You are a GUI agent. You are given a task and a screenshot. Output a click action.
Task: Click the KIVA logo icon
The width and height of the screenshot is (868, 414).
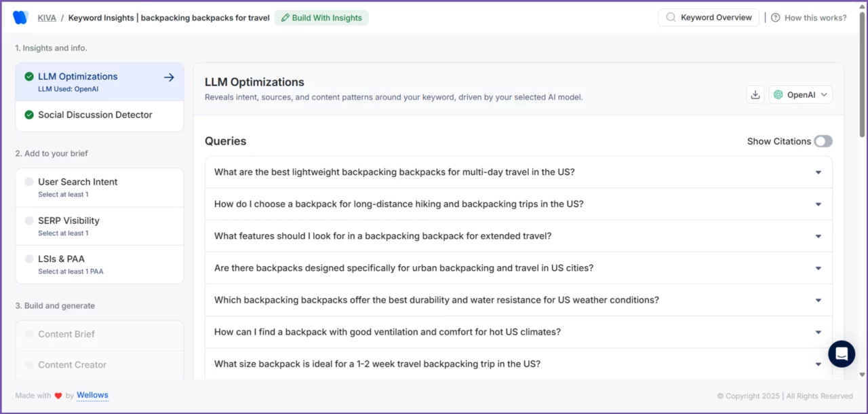(x=20, y=17)
